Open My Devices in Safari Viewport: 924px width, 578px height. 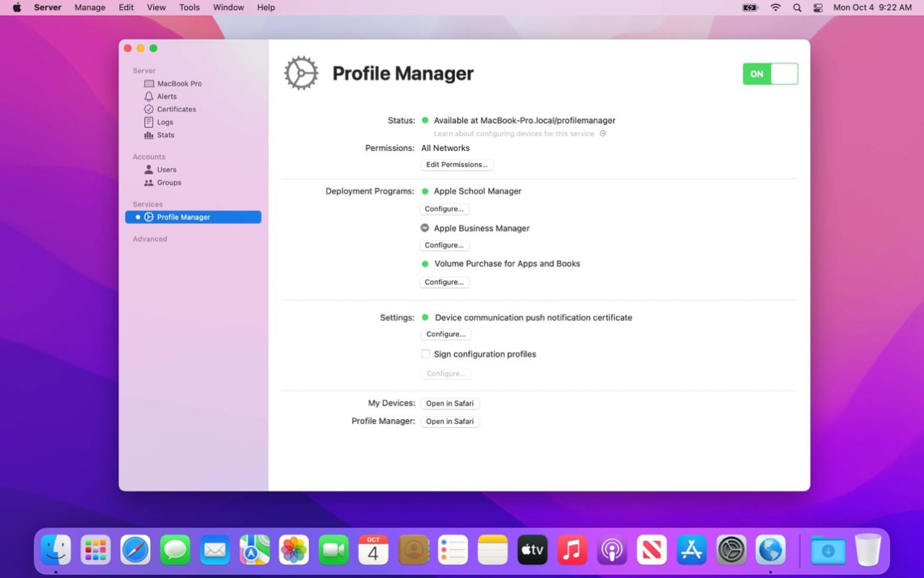point(450,403)
